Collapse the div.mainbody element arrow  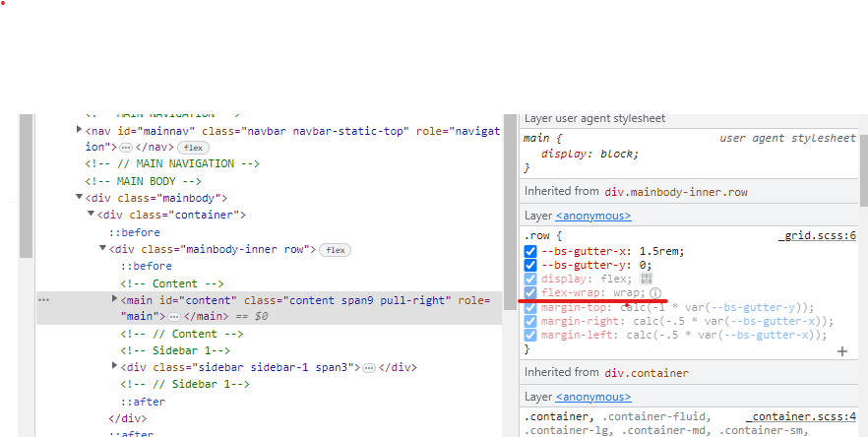[x=79, y=197]
